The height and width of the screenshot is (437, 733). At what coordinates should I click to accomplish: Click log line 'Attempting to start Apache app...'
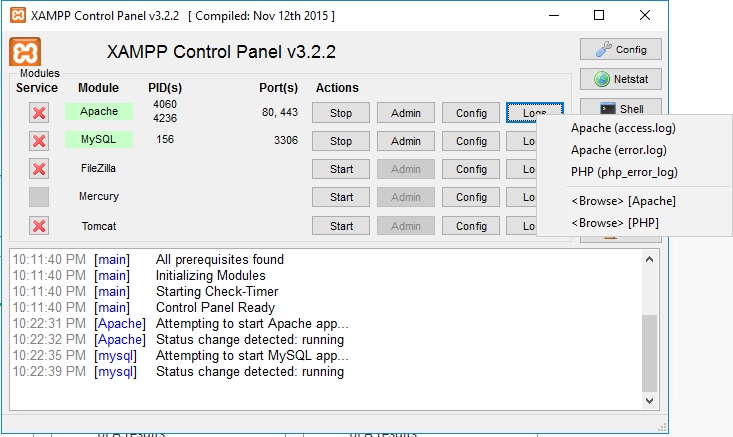[252, 323]
